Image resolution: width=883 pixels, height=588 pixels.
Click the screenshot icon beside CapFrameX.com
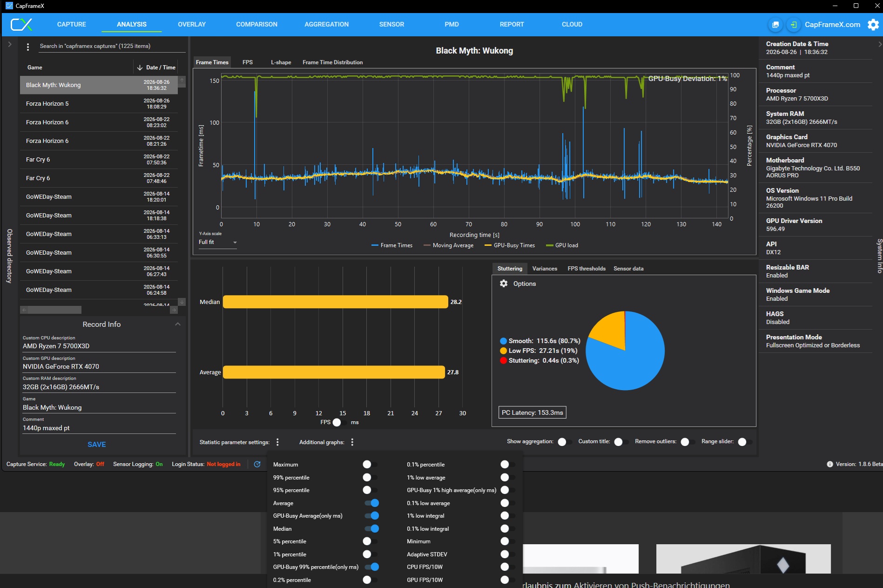coord(775,25)
